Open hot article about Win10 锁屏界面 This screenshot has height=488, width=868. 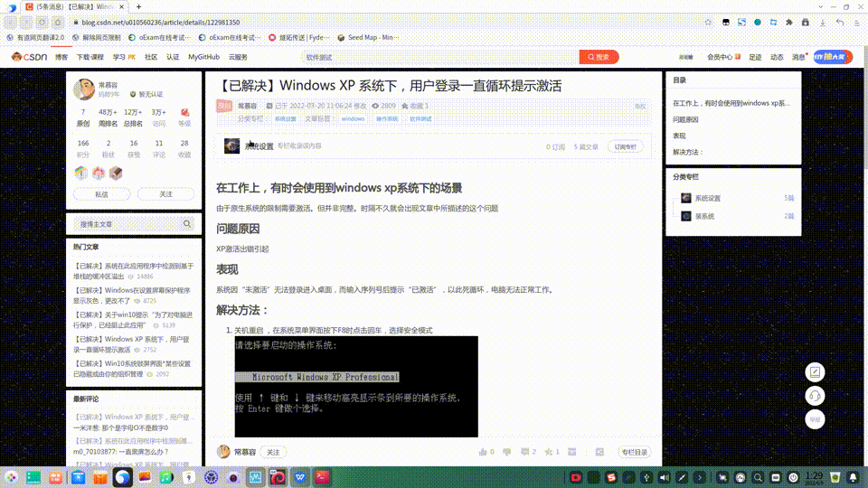click(132, 369)
